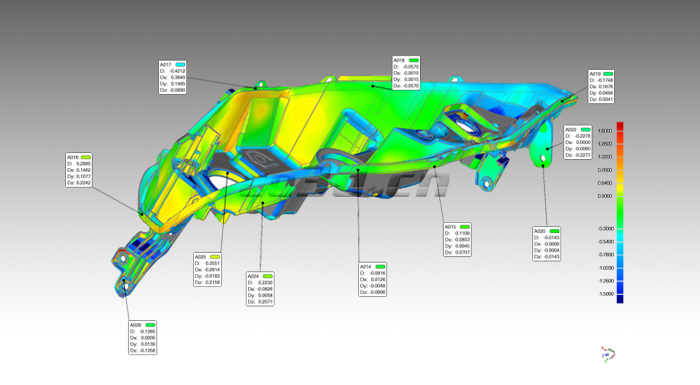Screen dimensions: 700x385
Task: Click the -1.5000 value on color legend
Action: click(x=605, y=294)
